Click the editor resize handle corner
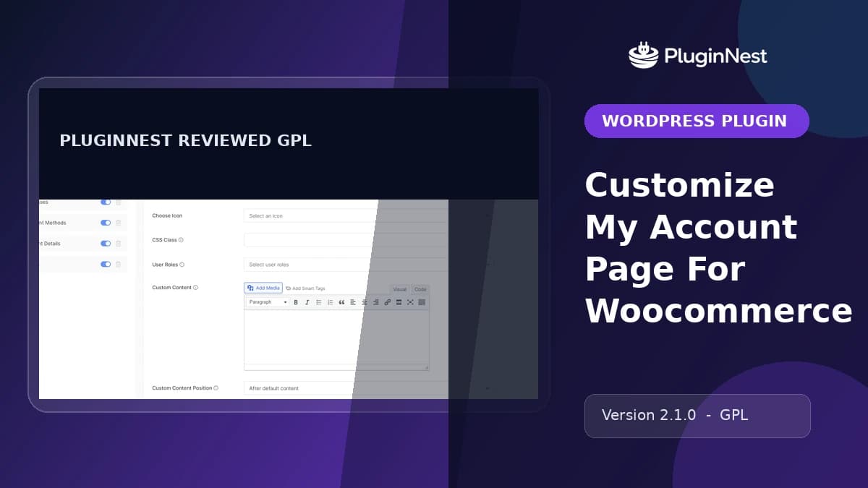Image resolution: width=868 pixels, height=488 pixels. click(x=426, y=368)
